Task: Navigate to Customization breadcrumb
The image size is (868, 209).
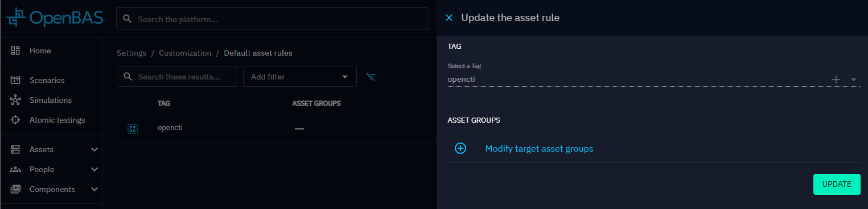Action: [185, 53]
